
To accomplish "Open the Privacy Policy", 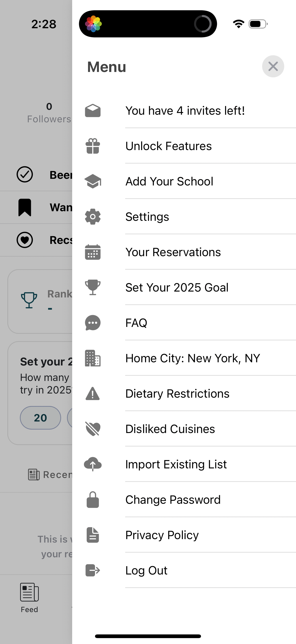I will (x=162, y=535).
